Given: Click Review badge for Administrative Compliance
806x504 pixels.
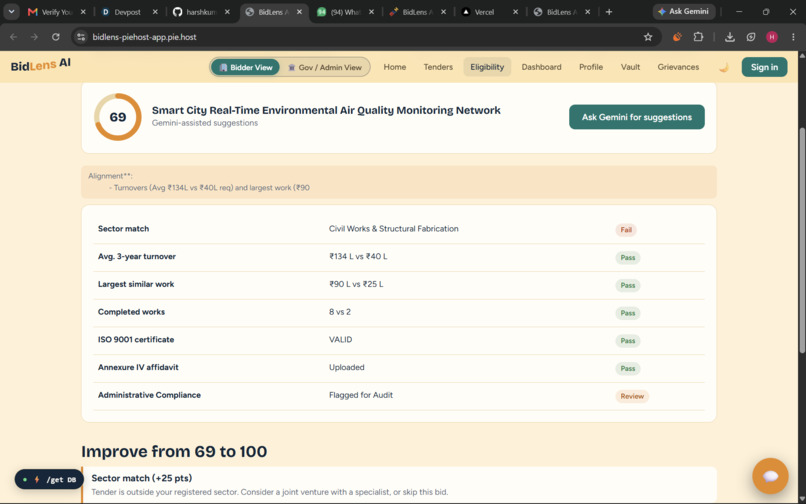Looking at the screenshot, I should pyautogui.click(x=632, y=397).
